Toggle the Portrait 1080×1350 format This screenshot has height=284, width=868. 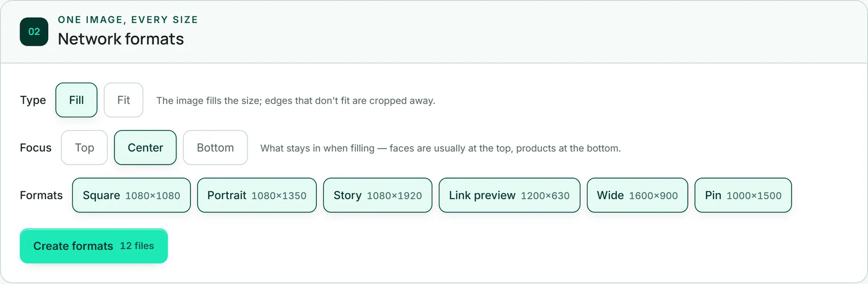click(257, 195)
